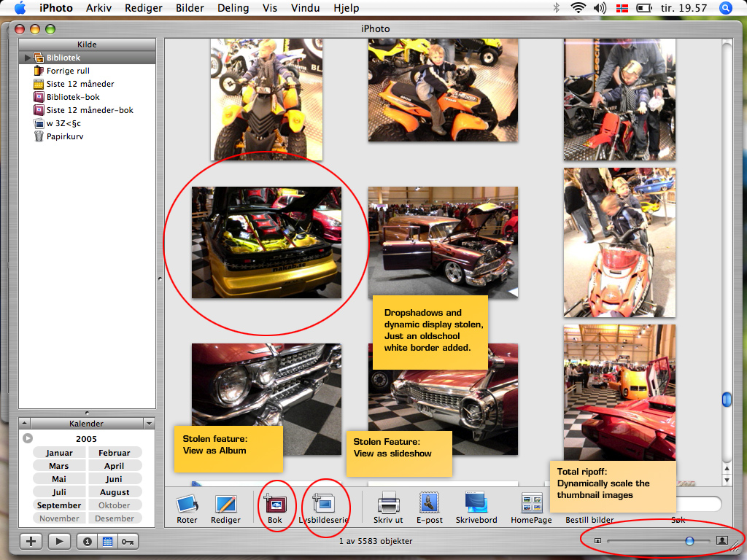This screenshot has height=560, width=747.
Task: Click the scrollbar down arrow
Action: 727,480
